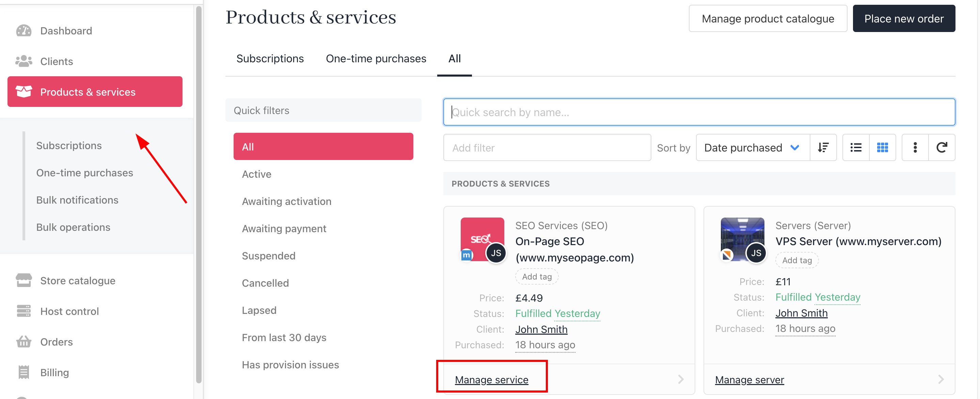This screenshot has height=399, width=980.
Task: Click Manage product catalogue button
Action: (x=768, y=18)
